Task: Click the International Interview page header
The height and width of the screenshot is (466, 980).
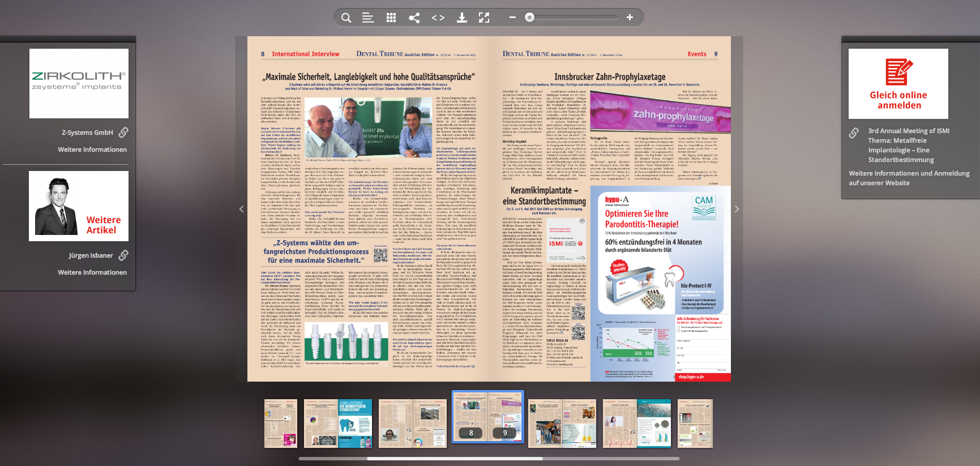Action: (306, 54)
